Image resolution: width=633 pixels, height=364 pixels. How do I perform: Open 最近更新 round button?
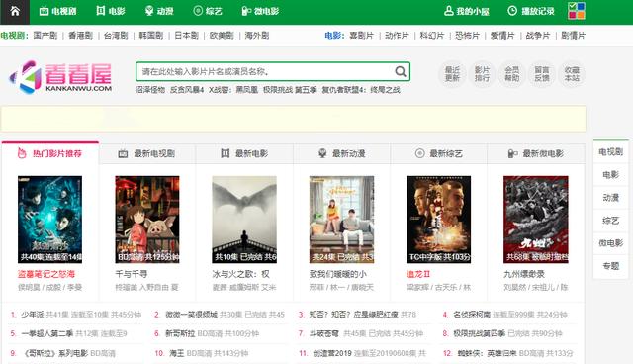click(x=452, y=74)
